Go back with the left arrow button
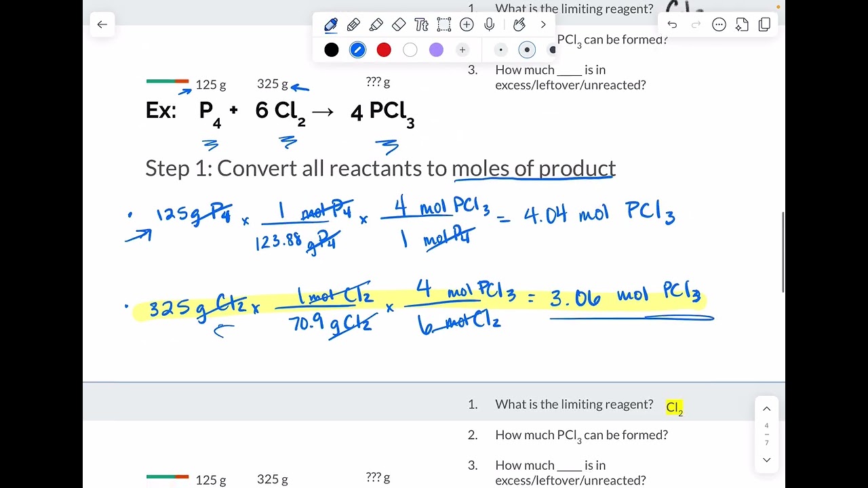This screenshot has width=868, height=488. (x=102, y=24)
